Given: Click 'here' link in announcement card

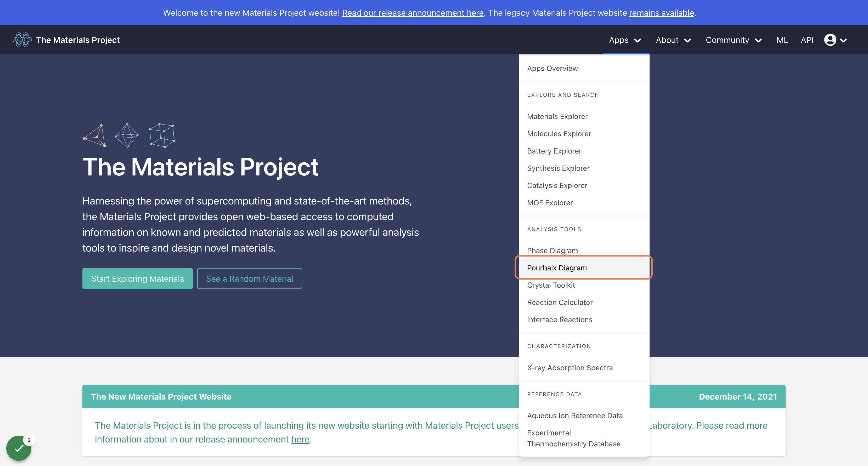Looking at the screenshot, I should 300,439.
